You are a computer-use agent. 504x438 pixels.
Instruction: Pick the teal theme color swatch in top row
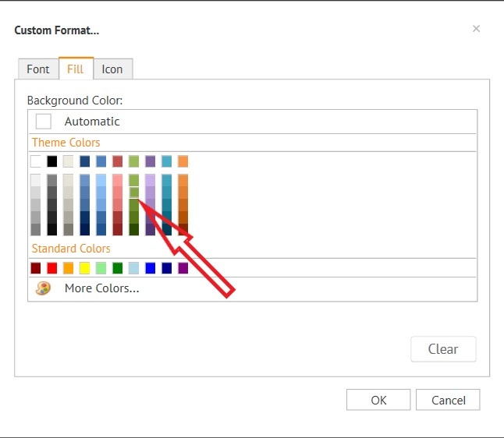(166, 161)
